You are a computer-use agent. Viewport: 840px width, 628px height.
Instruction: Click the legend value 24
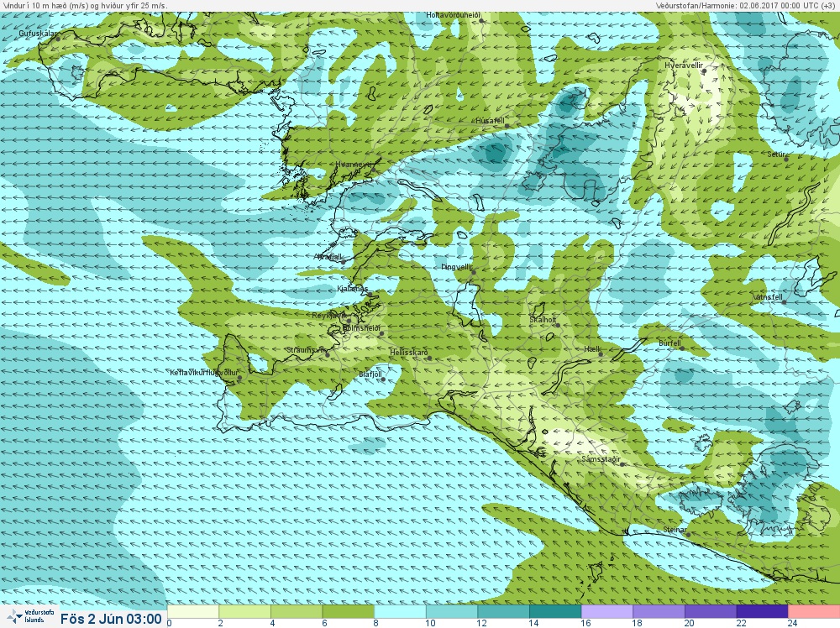coord(792,623)
